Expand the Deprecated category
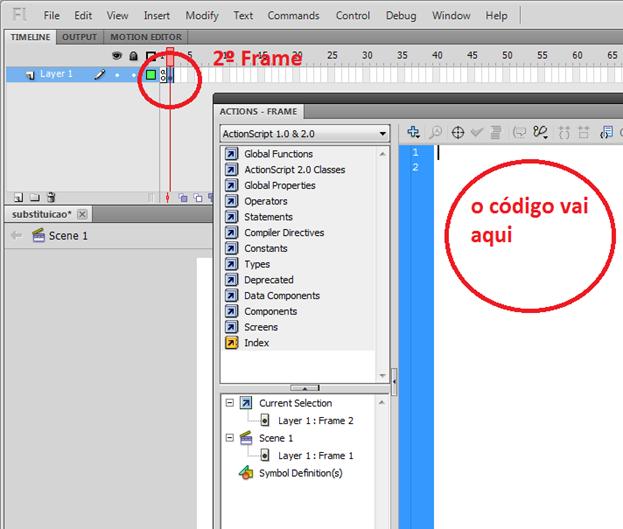This screenshot has width=623, height=529. click(259, 280)
